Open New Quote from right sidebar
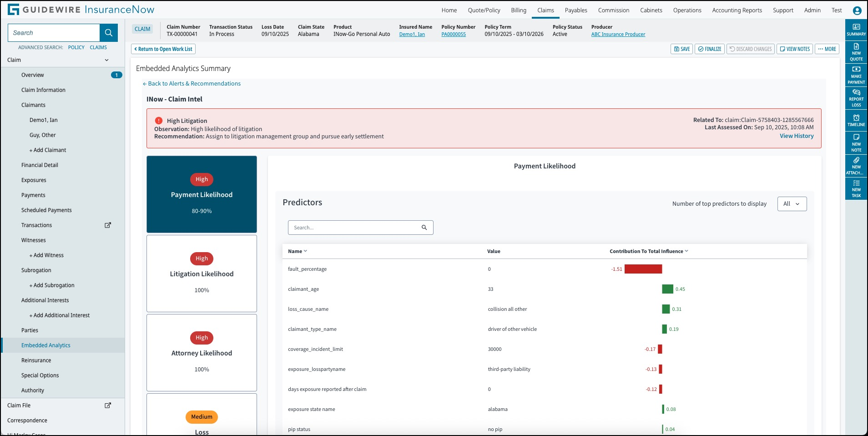868x436 pixels. (856, 52)
